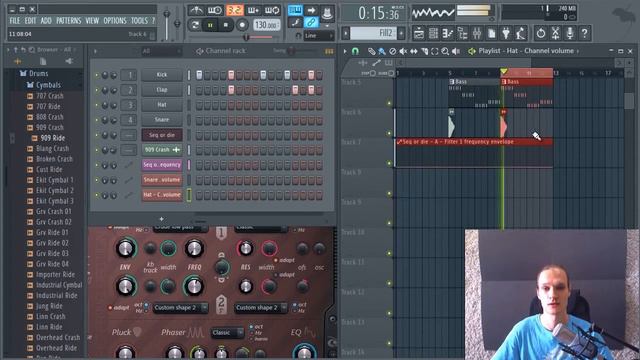The width and height of the screenshot is (640, 360).
Task: Open the mixer from toolbar
Action: (477, 33)
